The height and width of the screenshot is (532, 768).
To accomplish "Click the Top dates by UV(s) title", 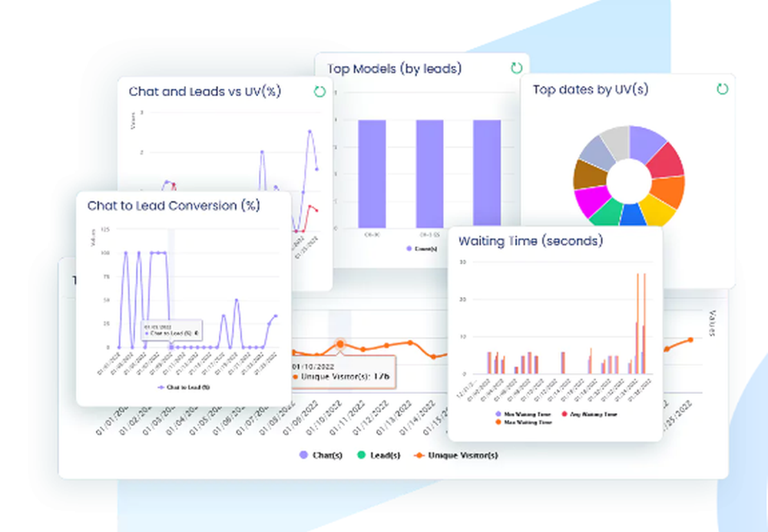I will click(590, 90).
